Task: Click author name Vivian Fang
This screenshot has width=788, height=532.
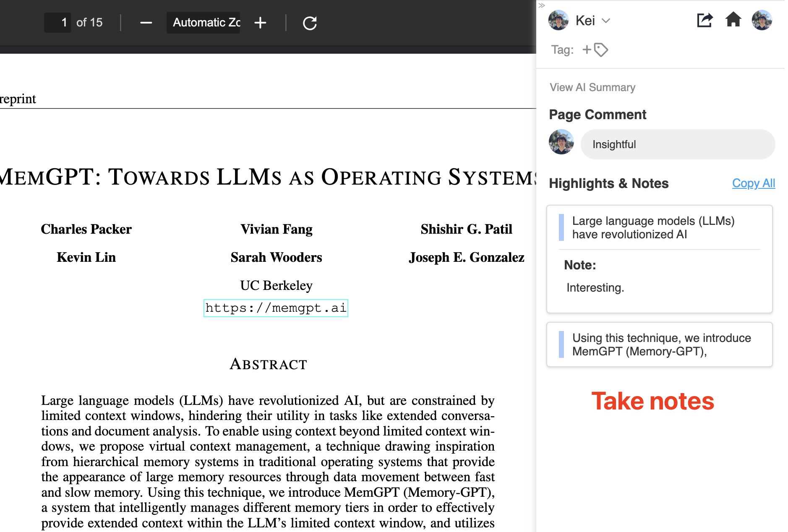Action: pyautogui.click(x=277, y=229)
